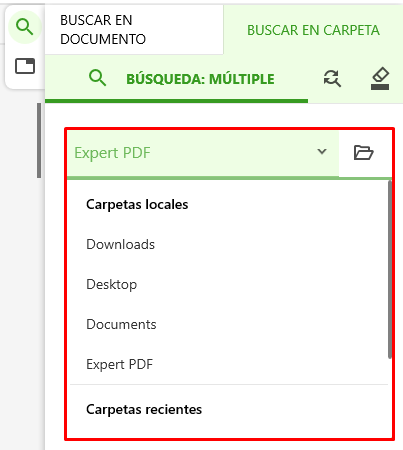Open the search-and-replace arrows icon
Screen dimensions: 403x450
coord(332,79)
